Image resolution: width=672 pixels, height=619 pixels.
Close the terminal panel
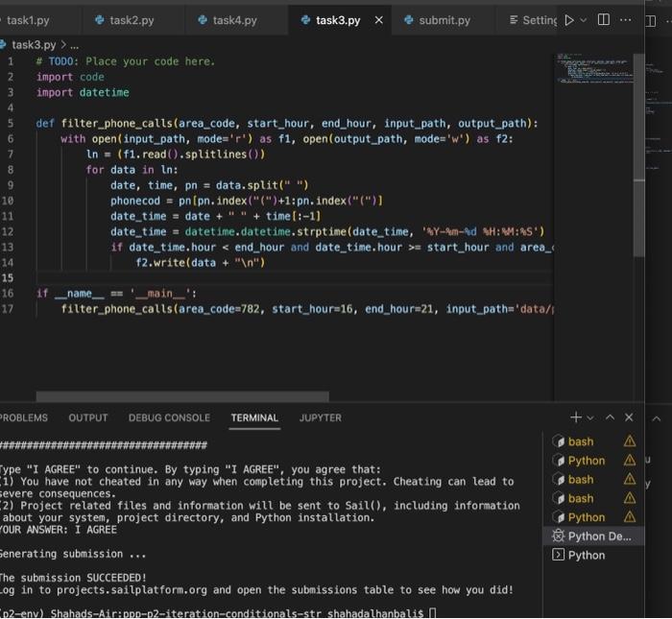[x=629, y=417]
